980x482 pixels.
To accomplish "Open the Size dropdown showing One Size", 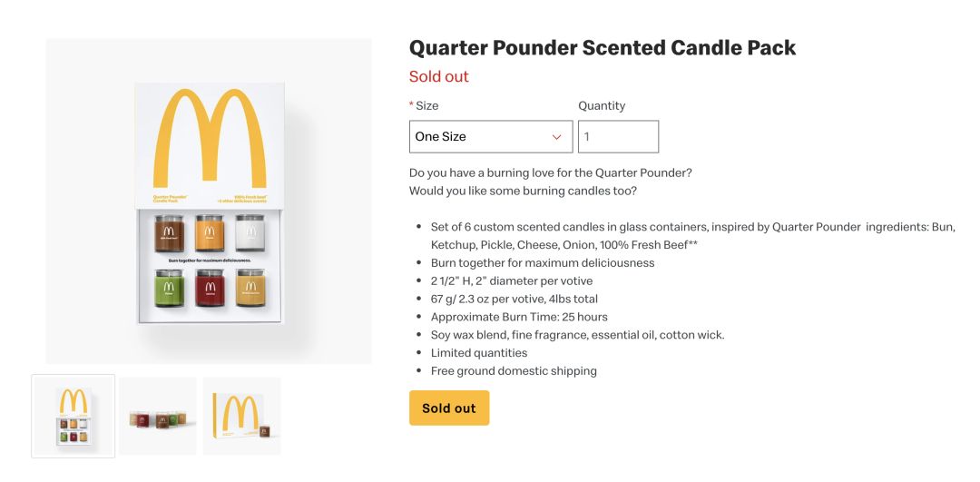I will tap(490, 137).
